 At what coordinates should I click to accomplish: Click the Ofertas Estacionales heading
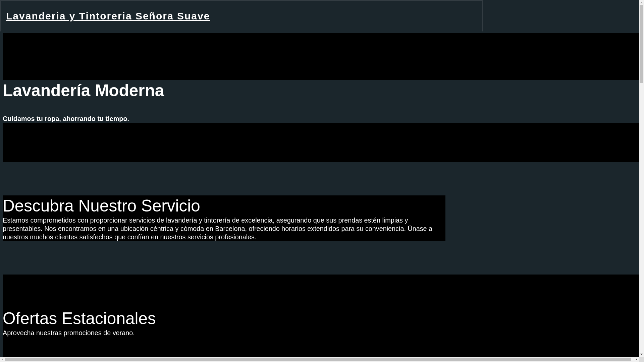pyautogui.click(x=79, y=318)
